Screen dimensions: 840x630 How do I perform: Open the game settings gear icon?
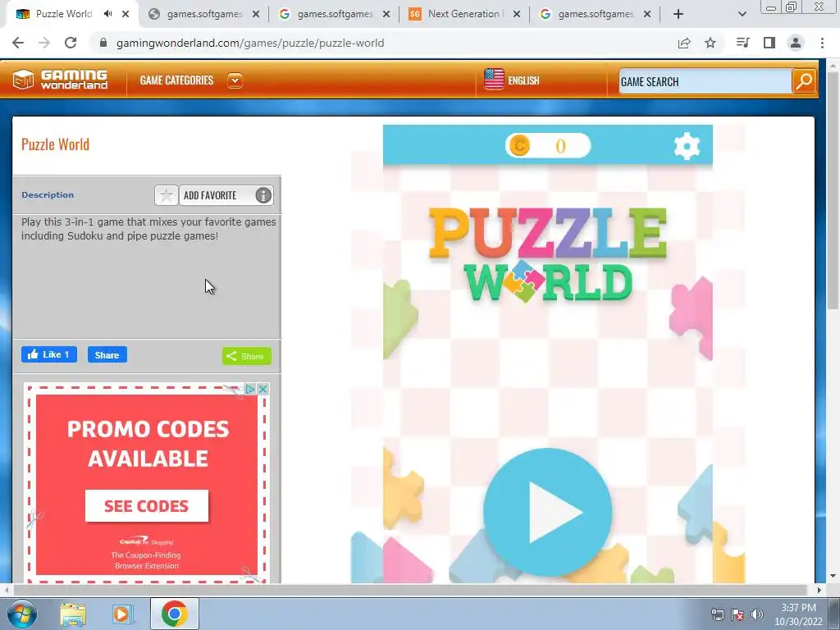(x=687, y=146)
